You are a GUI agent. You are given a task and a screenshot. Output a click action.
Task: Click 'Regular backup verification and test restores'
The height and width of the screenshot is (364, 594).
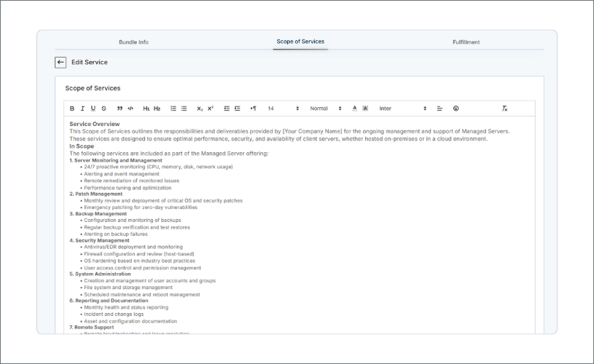(137, 227)
